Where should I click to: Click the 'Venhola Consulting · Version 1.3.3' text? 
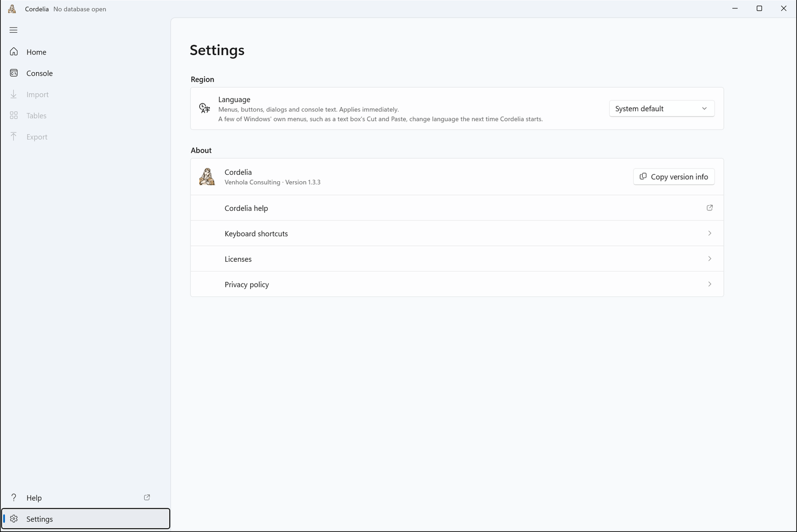(x=272, y=182)
